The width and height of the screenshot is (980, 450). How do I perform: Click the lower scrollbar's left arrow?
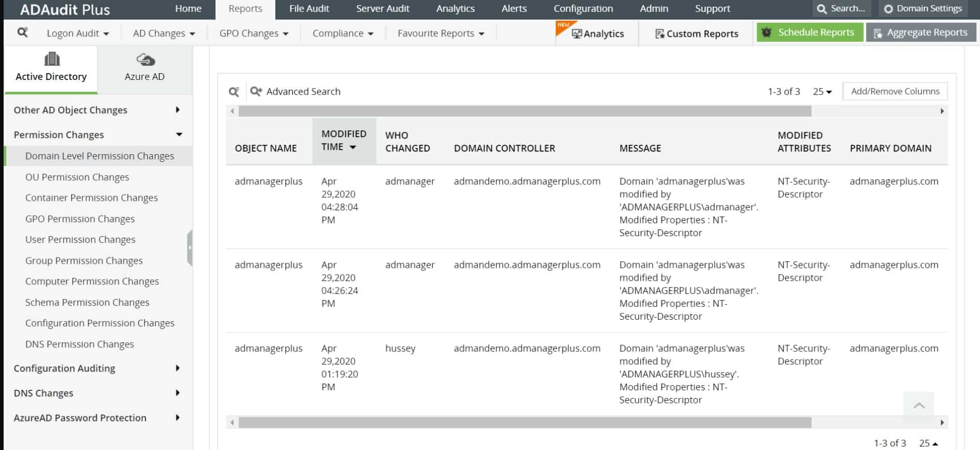[x=232, y=422]
